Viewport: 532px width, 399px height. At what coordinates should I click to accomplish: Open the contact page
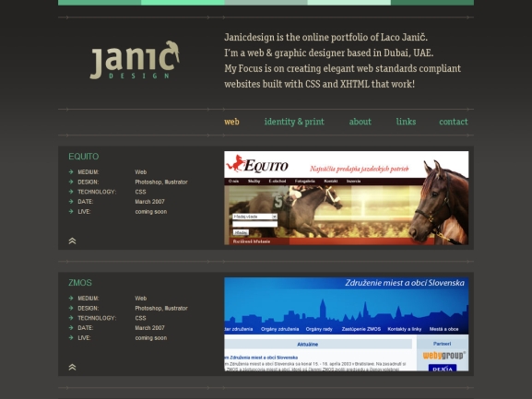(454, 122)
